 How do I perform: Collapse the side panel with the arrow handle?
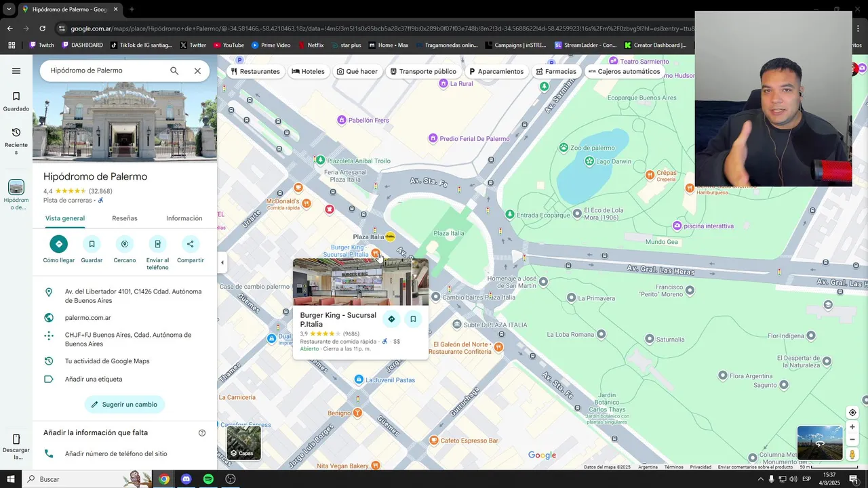(222, 262)
